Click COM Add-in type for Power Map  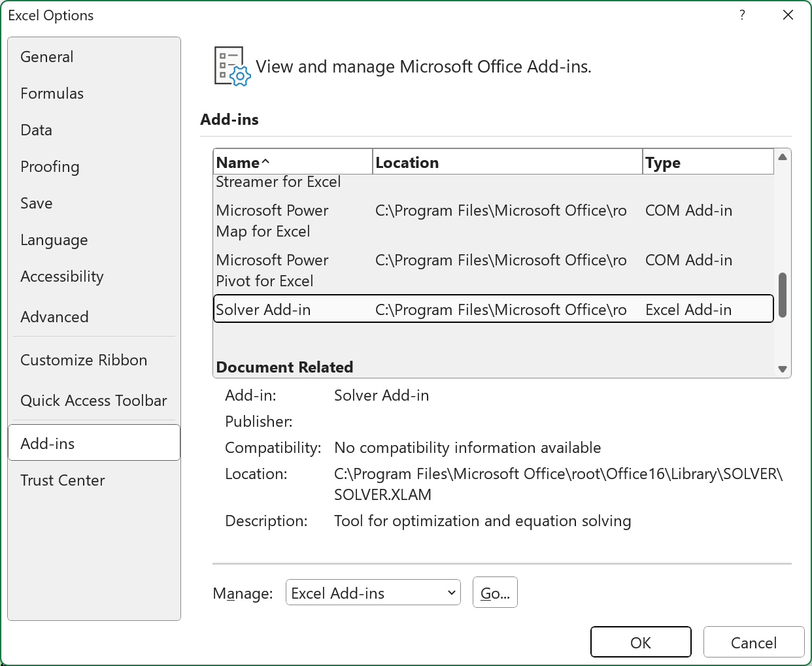[688, 210]
